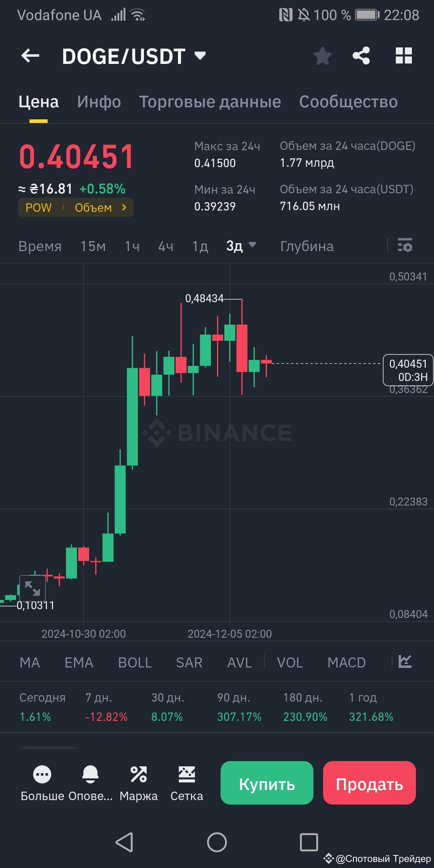Image resolution: width=434 pixels, height=868 pixels.
Task: Open the chart layout grid icon top-right
Action: point(403,55)
